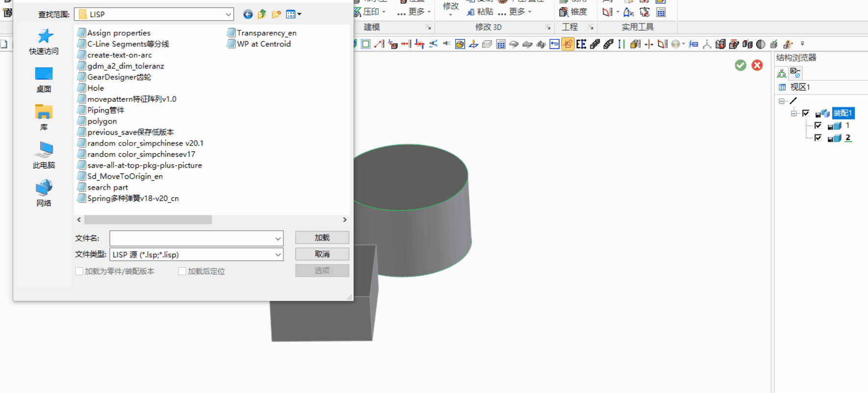Click the horizontal scrollbar thumb in file list
Viewport: 868px width, 393px height.
pos(148,220)
